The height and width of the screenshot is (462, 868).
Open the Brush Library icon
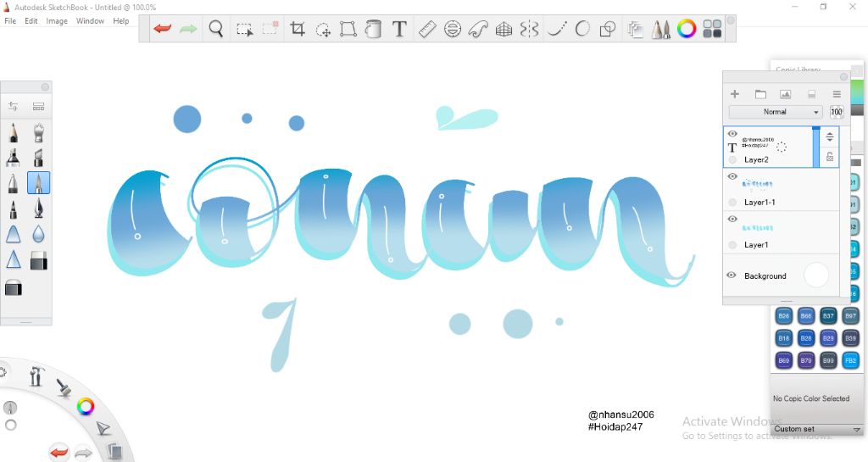pyautogui.click(x=38, y=106)
